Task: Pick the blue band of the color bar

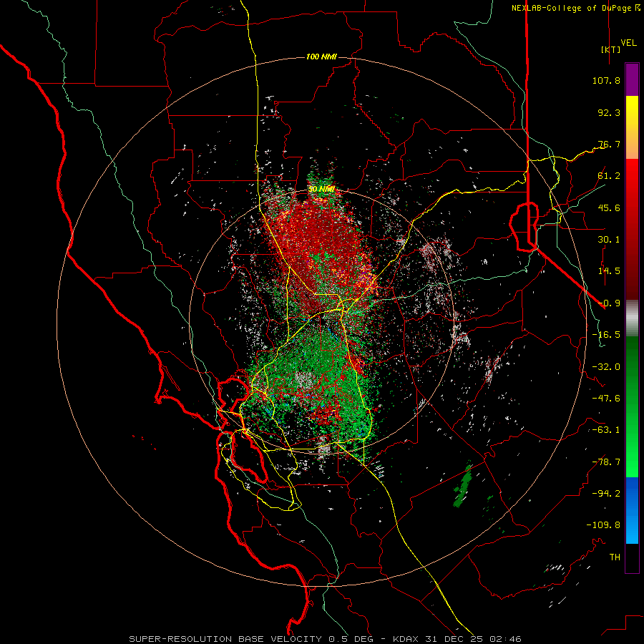Action: tap(632, 510)
